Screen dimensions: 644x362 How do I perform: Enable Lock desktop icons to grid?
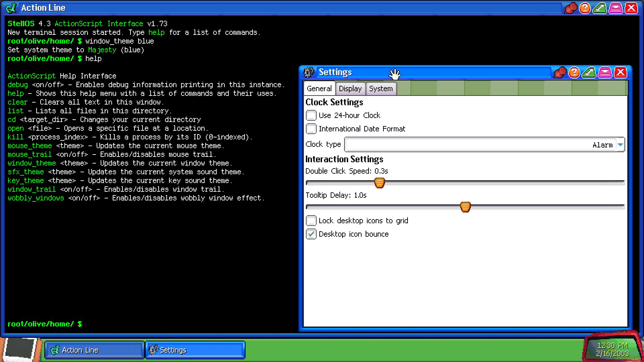tap(311, 220)
